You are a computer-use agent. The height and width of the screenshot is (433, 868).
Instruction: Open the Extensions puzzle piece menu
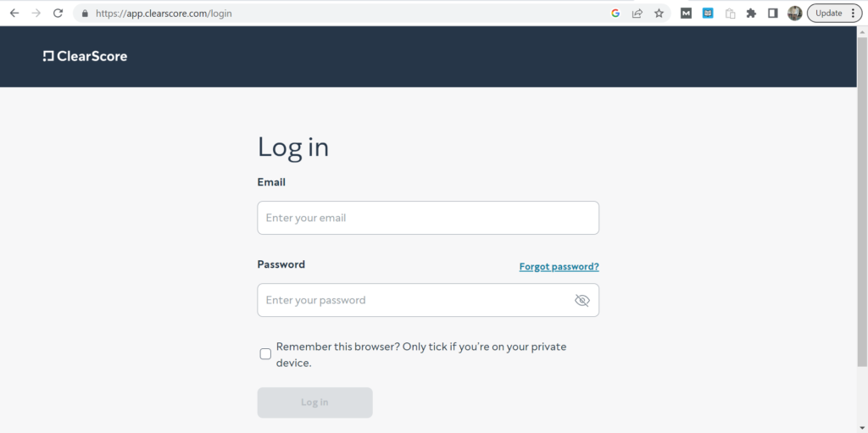point(751,14)
